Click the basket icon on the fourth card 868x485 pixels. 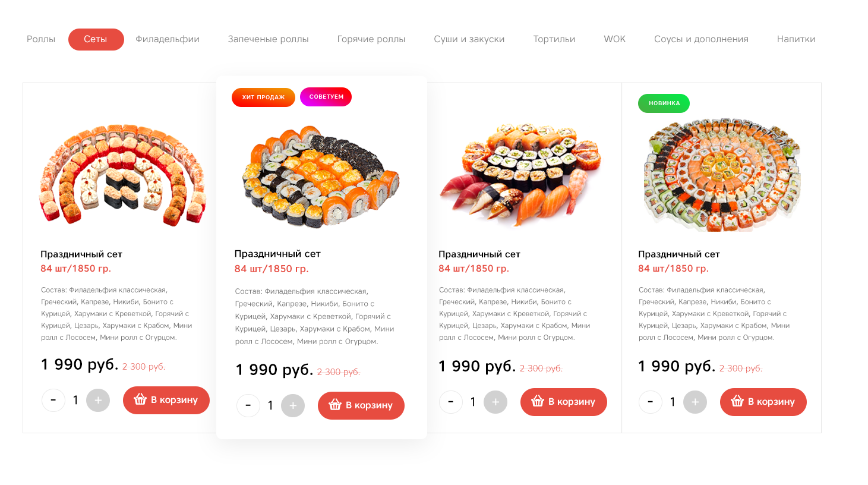click(x=737, y=401)
